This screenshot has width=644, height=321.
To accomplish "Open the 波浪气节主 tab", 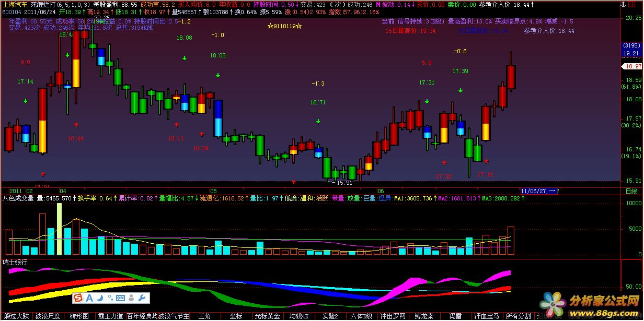I will click(x=174, y=316).
